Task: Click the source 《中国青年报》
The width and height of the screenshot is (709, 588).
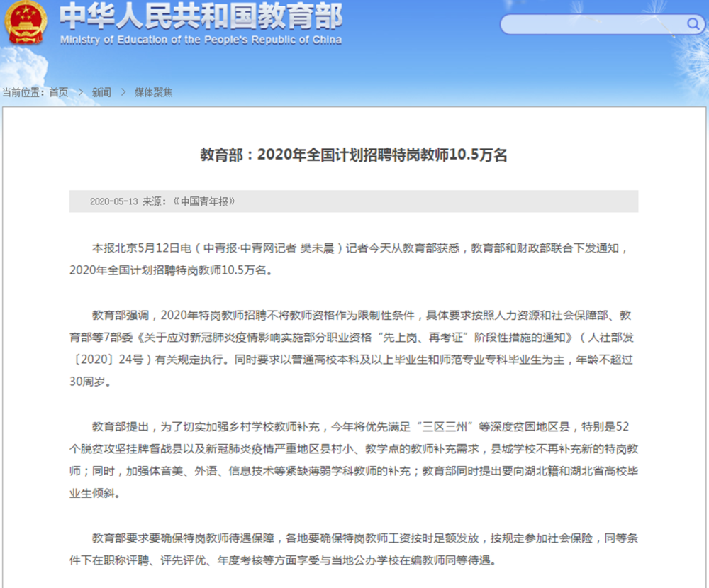Action: (203, 201)
